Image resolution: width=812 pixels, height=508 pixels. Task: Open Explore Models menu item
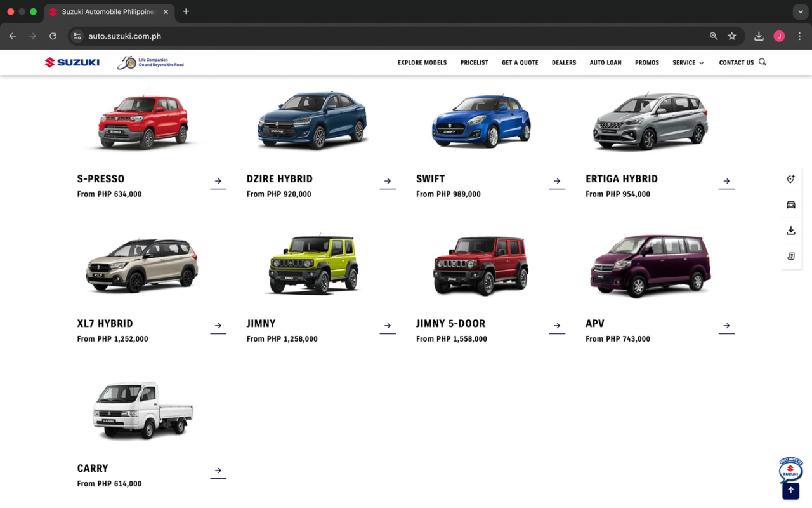(x=422, y=63)
